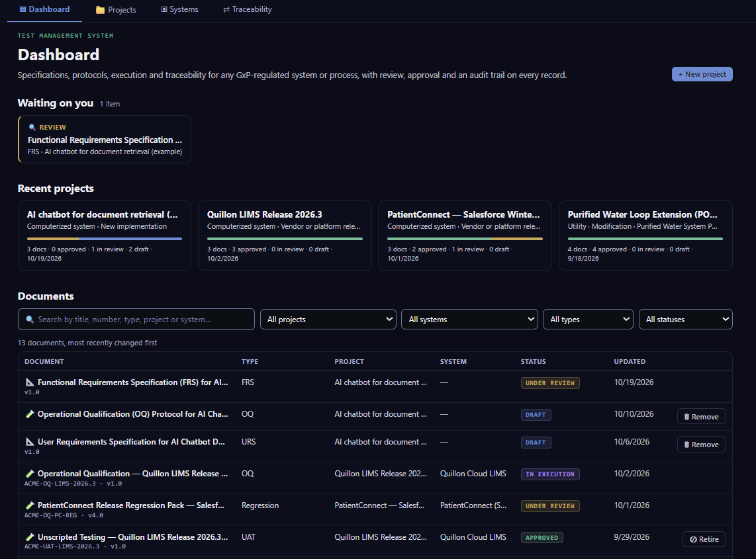This screenshot has height=559, width=756.
Task: Click the ACME-OQ-LIMS-2026.3 document number
Action: tap(60, 484)
